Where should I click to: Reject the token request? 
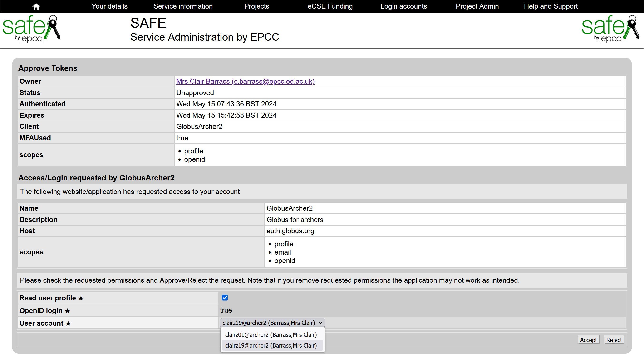(614, 340)
